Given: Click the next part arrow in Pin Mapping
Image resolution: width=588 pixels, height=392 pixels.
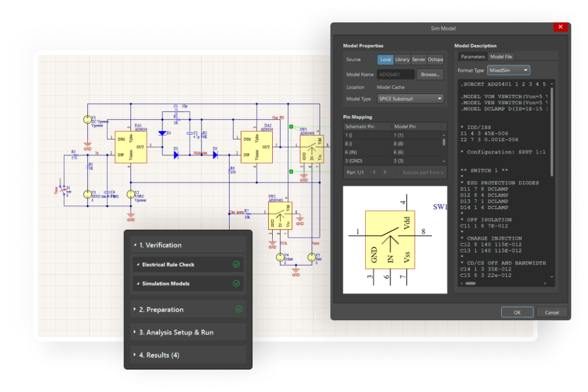Looking at the screenshot, I should tap(385, 172).
